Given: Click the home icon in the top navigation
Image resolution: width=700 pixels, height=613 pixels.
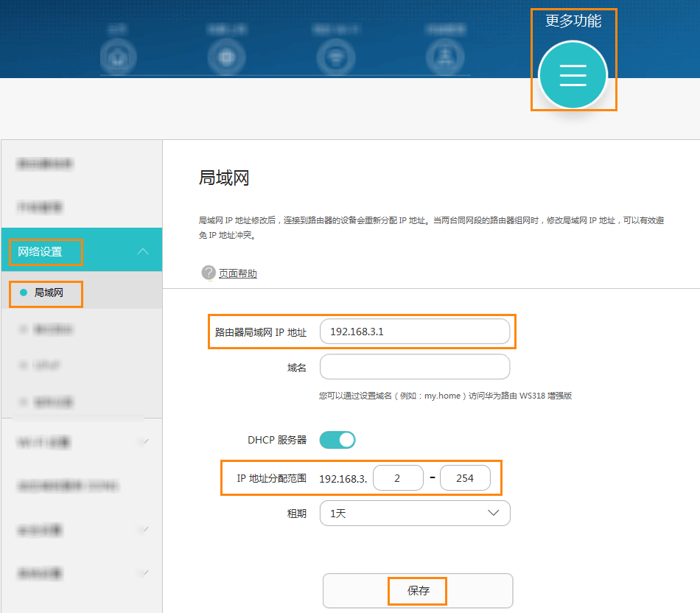Looking at the screenshot, I should [118, 56].
